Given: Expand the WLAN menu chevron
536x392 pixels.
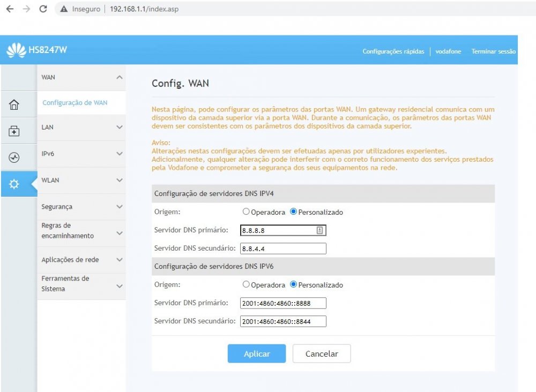Looking at the screenshot, I should 120,180.
